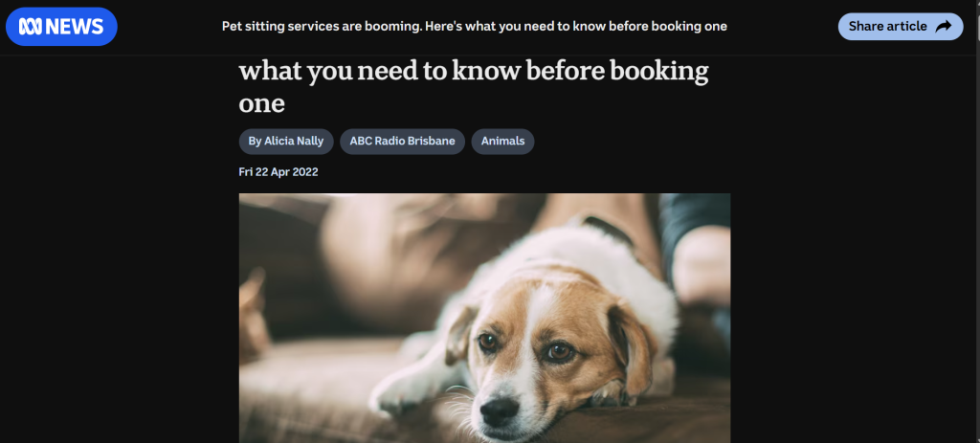Open the ABC Radio Brisbane tag

click(403, 142)
